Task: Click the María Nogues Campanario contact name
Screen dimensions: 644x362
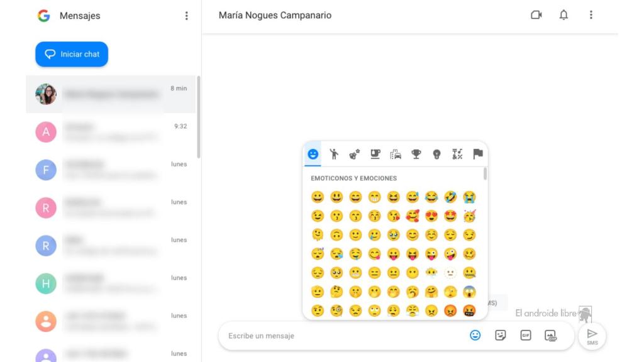Action: (x=275, y=15)
